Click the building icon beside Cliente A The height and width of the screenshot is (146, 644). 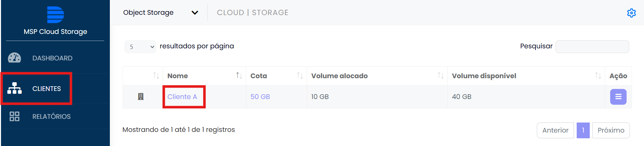click(x=141, y=97)
